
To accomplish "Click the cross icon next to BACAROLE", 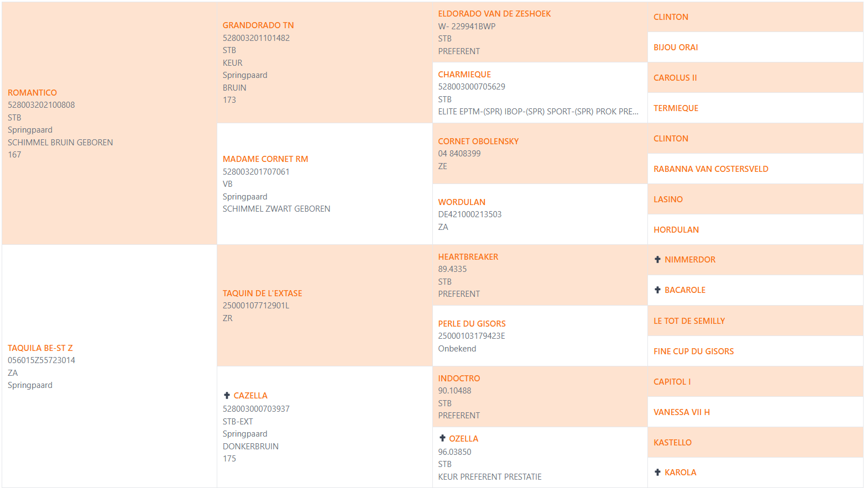I will tap(657, 290).
